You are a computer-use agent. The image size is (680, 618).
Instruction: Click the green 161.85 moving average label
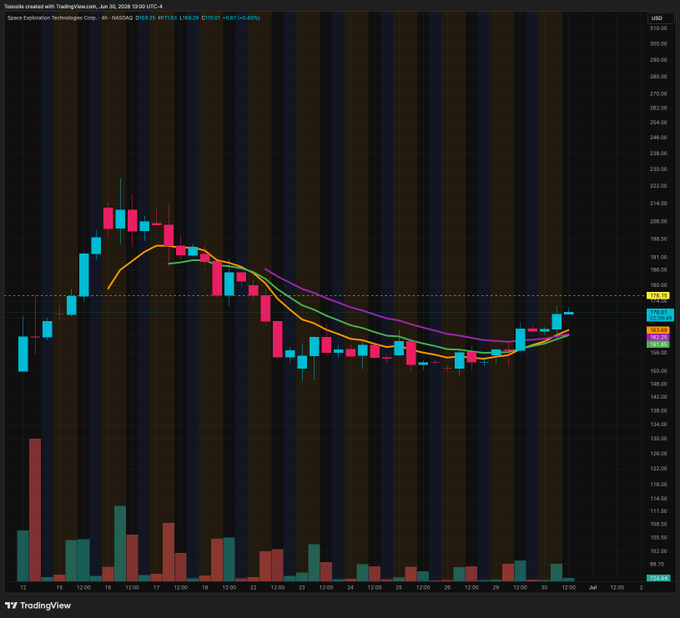[658, 344]
